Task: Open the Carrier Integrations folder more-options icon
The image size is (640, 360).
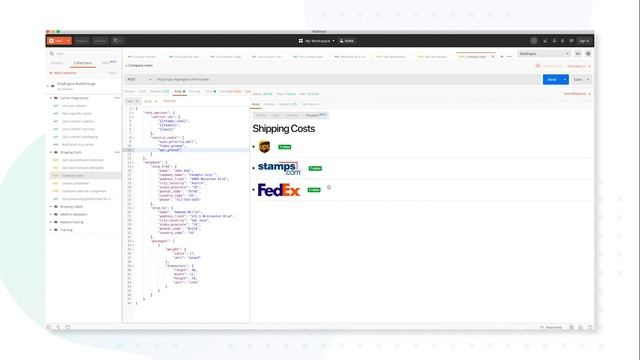Action: (x=117, y=98)
